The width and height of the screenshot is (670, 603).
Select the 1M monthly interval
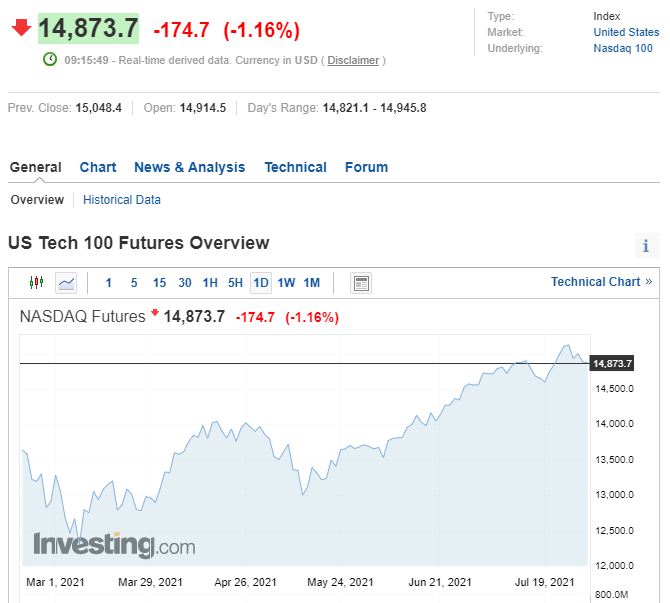click(x=312, y=283)
